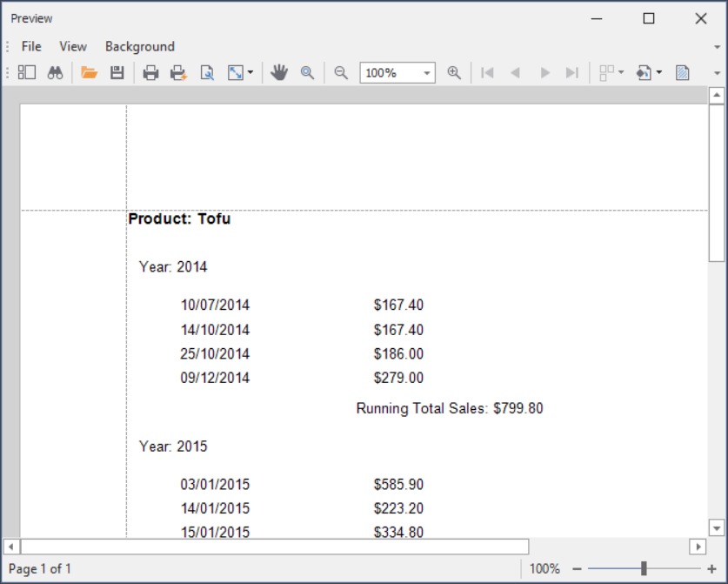The height and width of the screenshot is (584, 728).
Task: Click the date 25/10/2014
Action: coord(215,354)
